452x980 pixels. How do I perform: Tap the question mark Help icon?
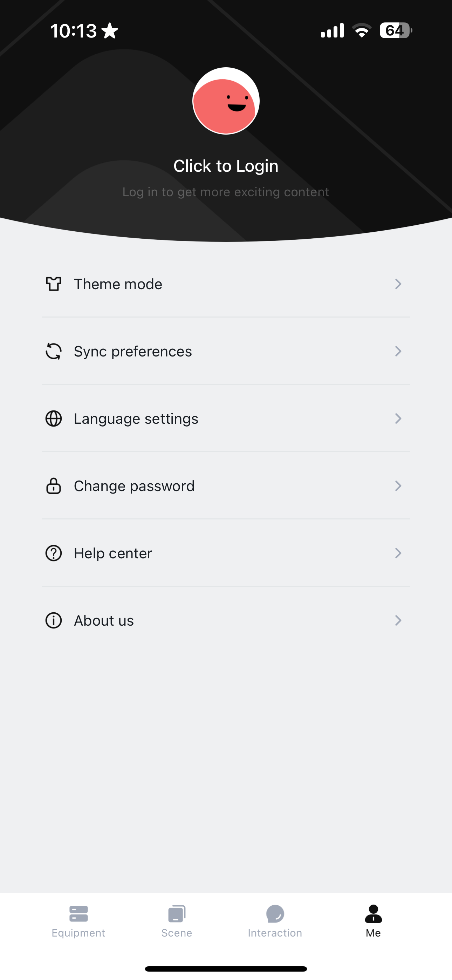coord(54,553)
